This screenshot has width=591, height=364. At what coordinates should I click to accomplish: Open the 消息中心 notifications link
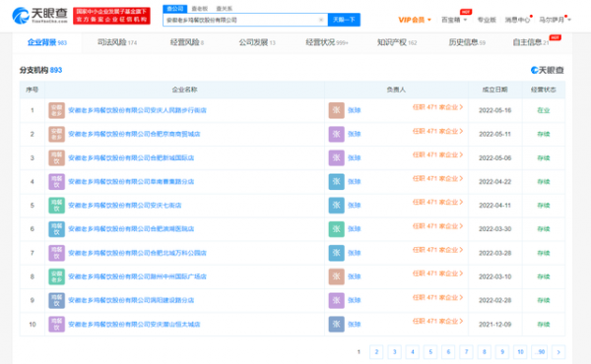click(517, 20)
